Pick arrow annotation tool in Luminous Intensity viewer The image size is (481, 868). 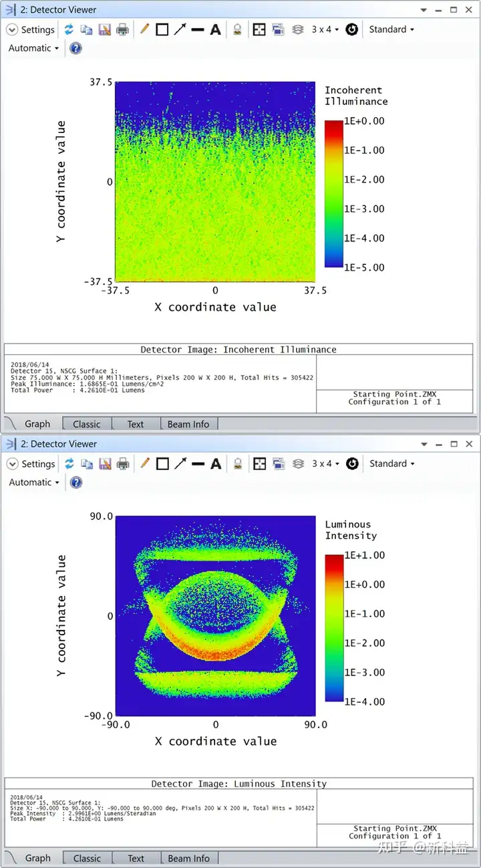pyautogui.click(x=180, y=463)
